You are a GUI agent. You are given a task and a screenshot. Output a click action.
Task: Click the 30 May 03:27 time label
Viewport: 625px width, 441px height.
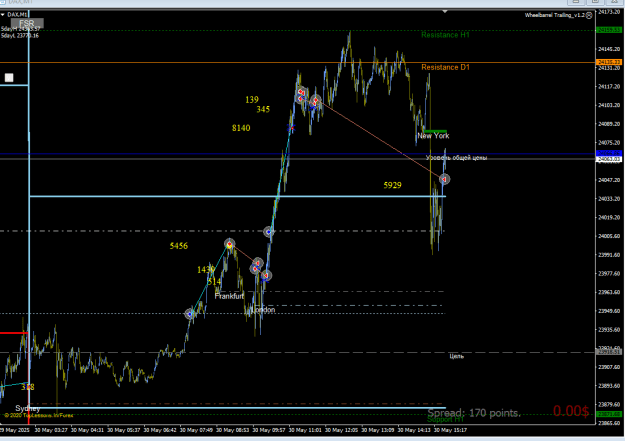51,430
